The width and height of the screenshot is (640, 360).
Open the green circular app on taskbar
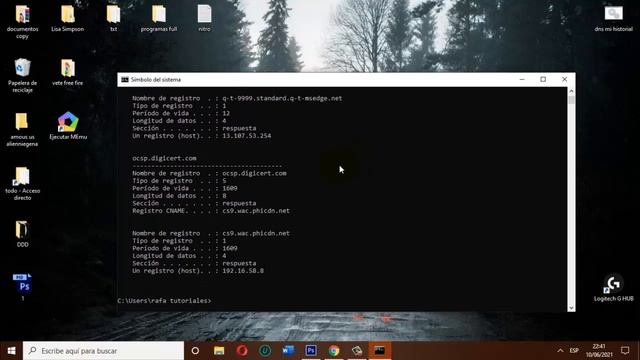[x=265, y=351]
